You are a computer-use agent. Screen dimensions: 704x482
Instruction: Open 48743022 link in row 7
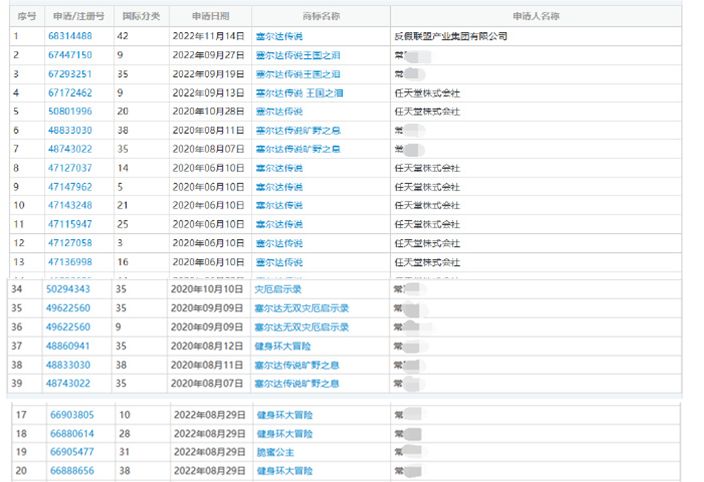tap(70, 149)
